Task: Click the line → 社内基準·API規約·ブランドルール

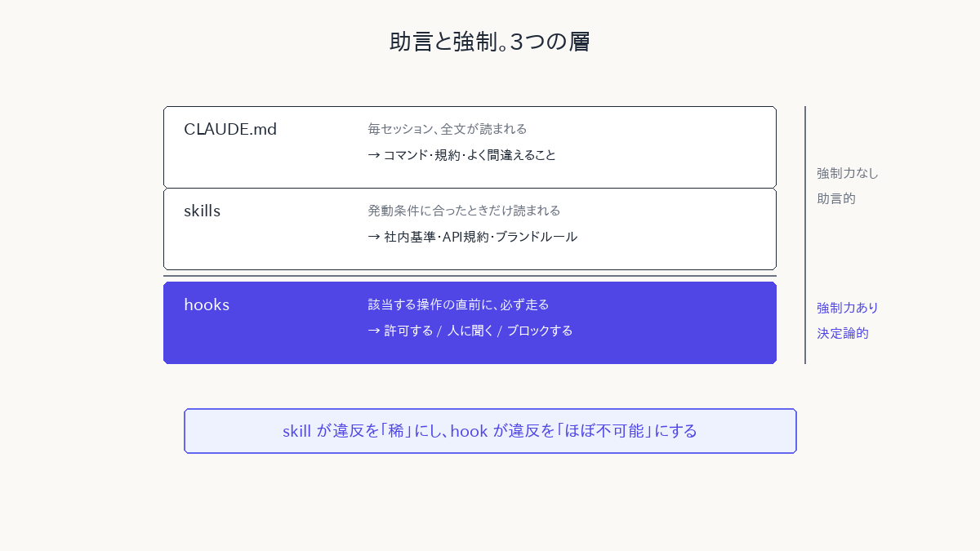Action: [x=473, y=237]
